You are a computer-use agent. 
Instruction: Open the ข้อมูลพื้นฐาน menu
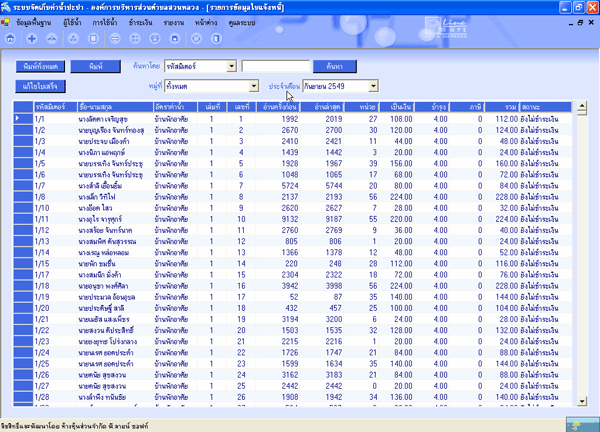[x=35, y=22]
